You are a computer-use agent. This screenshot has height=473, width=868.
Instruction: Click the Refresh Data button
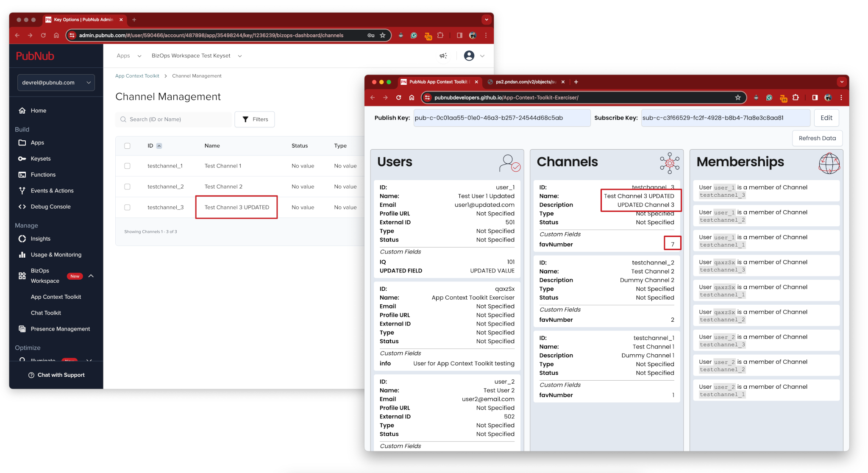point(818,138)
